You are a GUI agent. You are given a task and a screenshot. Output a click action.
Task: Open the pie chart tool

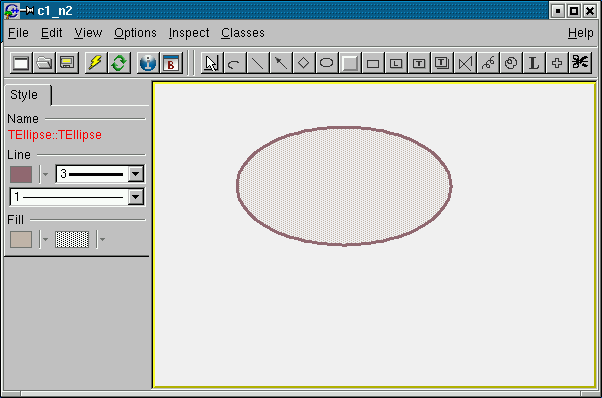click(x=511, y=63)
